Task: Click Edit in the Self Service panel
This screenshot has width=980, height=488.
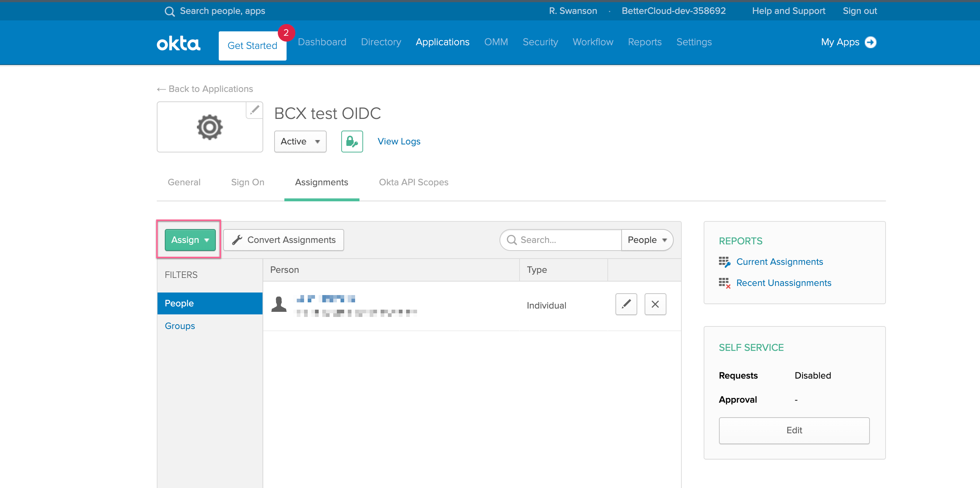Action: click(794, 430)
